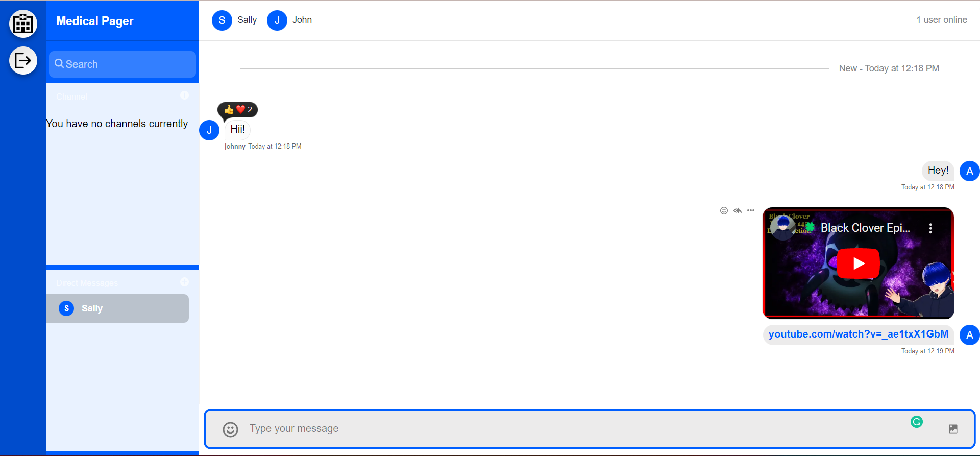Click the Hii! message bubble
This screenshot has width=980, height=456.
[237, 130]
